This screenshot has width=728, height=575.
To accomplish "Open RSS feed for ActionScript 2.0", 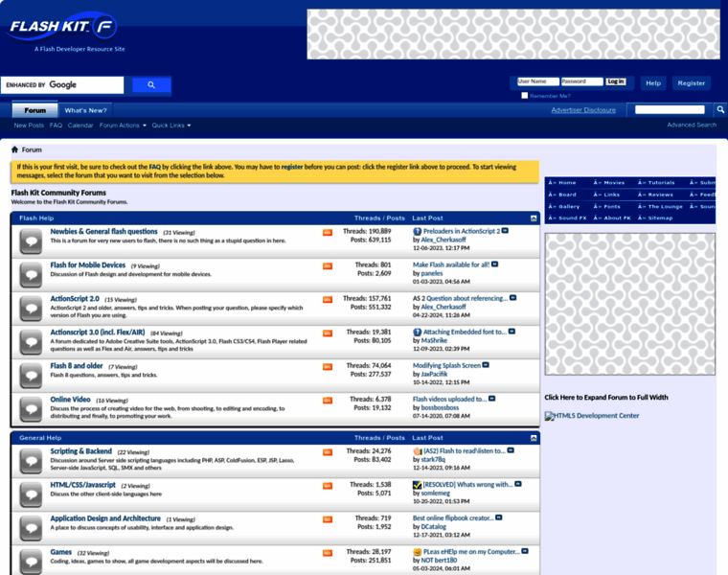I will (328, 300).
